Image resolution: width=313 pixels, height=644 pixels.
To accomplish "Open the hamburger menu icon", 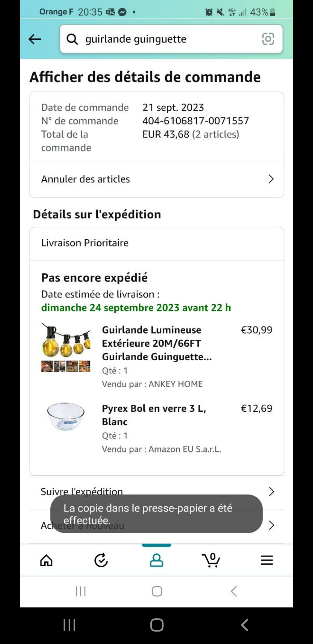I will coord(267,560).
